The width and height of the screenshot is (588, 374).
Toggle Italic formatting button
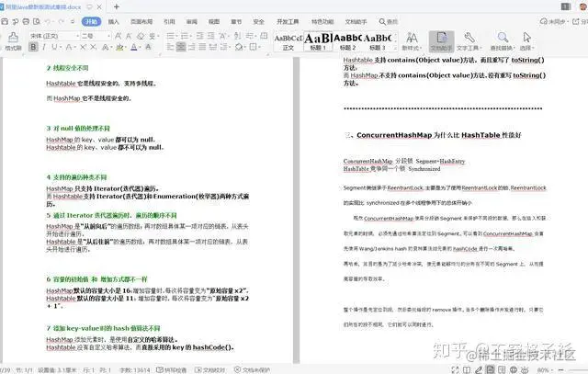point(44,47)
